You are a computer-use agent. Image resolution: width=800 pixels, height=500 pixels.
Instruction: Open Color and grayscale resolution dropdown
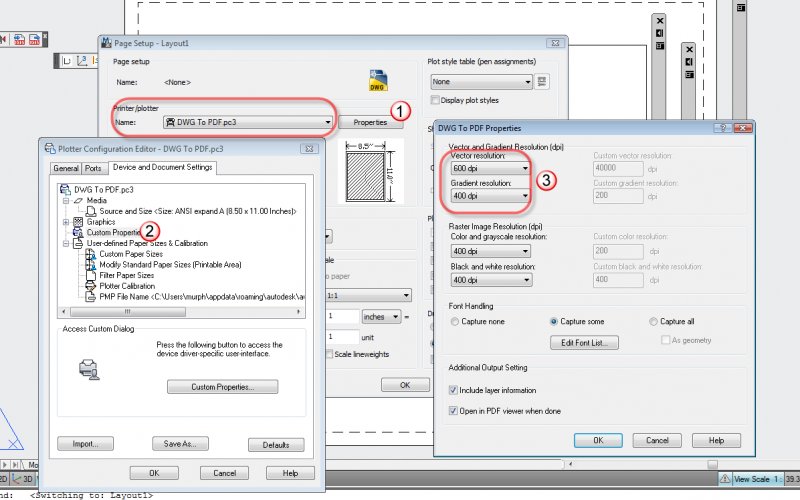491,251
